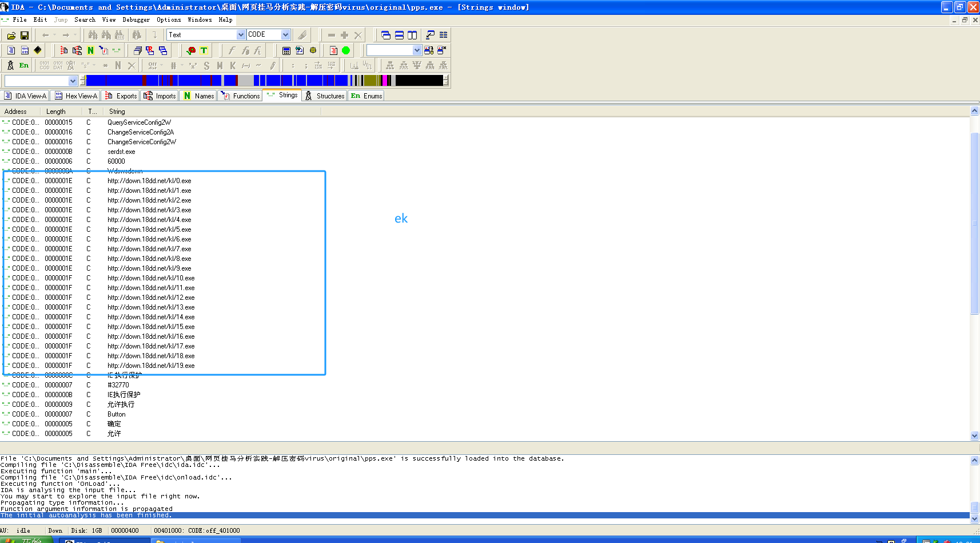Open functions window from toolbar icon
This screenshot has height=543, width=980.
pos(103,50)
